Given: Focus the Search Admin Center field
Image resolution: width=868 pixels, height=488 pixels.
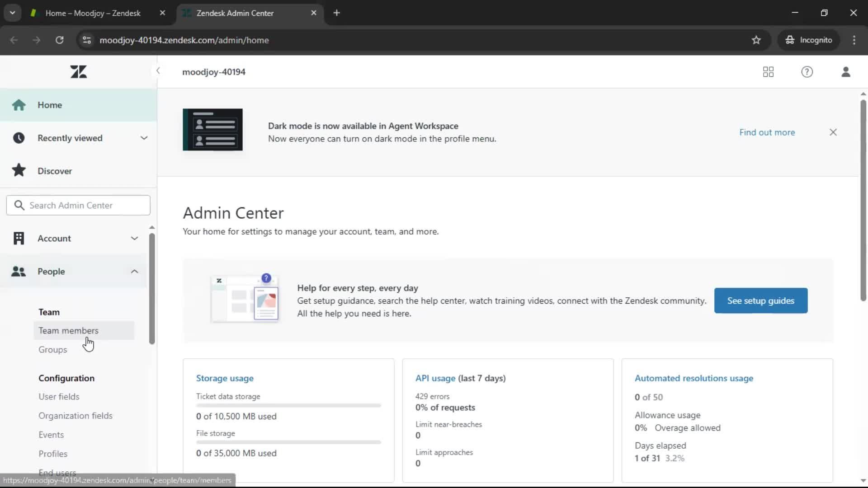Looking at the screenshot, I should click(x=78, y=205).
